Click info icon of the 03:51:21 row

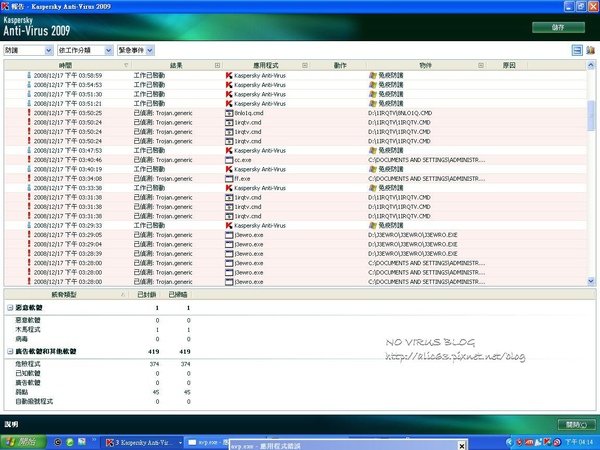[29, 103]
